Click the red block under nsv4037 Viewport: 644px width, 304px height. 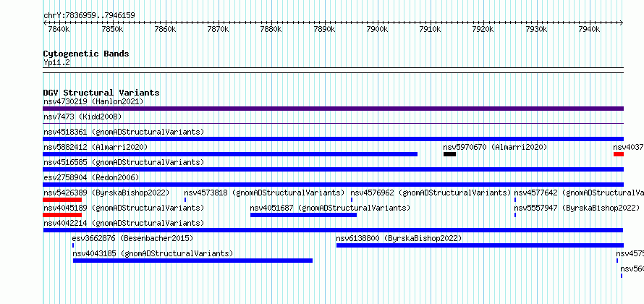[x=619, y=154]
